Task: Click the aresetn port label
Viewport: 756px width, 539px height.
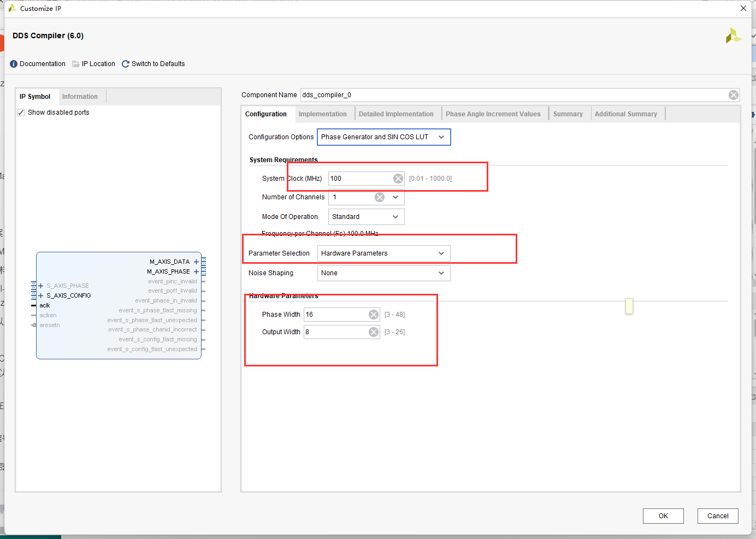Action: 50,325
